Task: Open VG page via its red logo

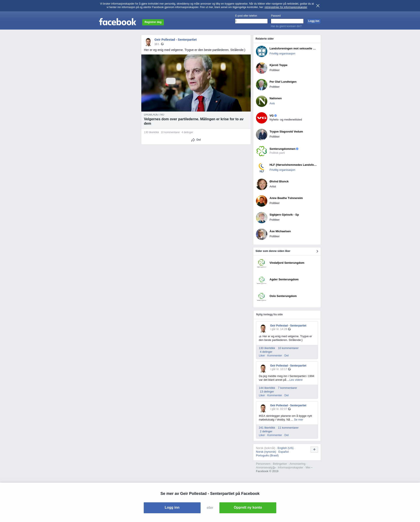Action: [261, 118]
